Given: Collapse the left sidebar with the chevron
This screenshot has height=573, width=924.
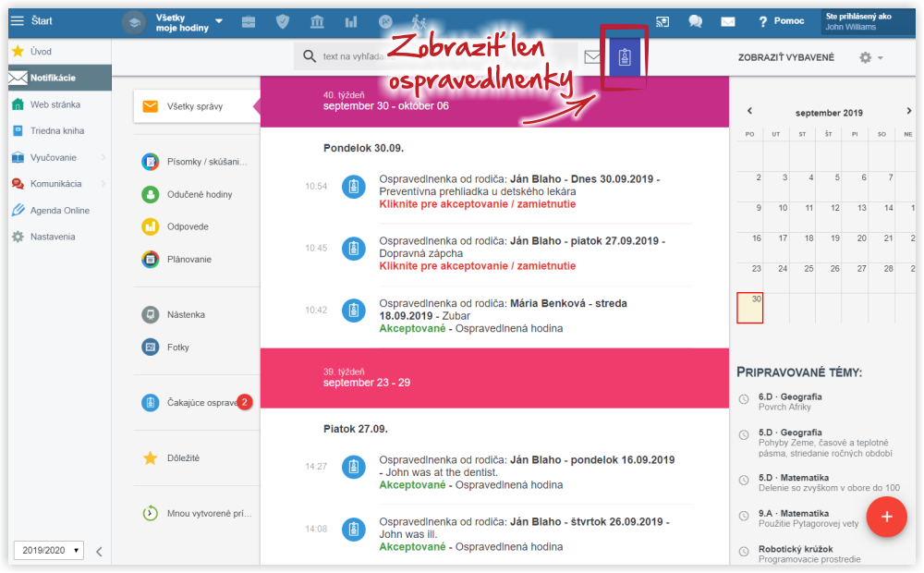Looking at the screenshot, I should [x=99, y=551].
